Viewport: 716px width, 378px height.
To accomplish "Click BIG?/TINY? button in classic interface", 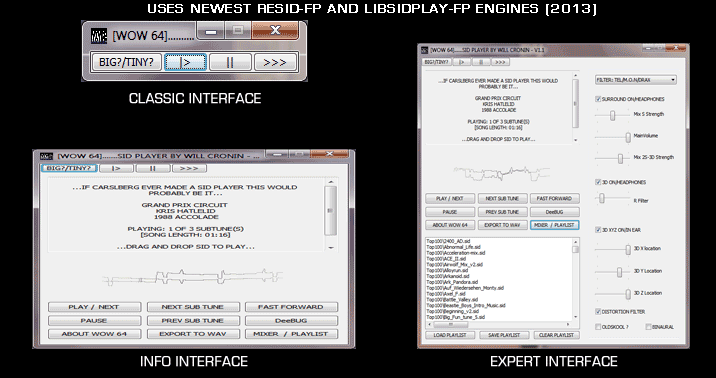I will pyautogui.click(x=126, y=62).
